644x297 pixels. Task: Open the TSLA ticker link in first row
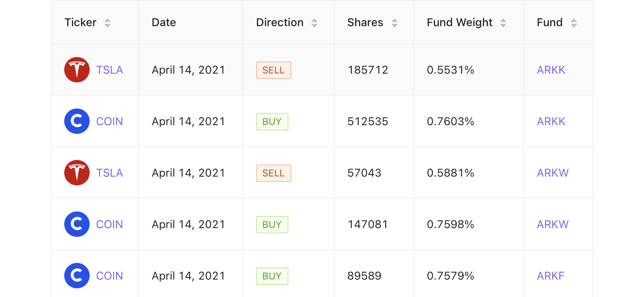click(109, 70)
